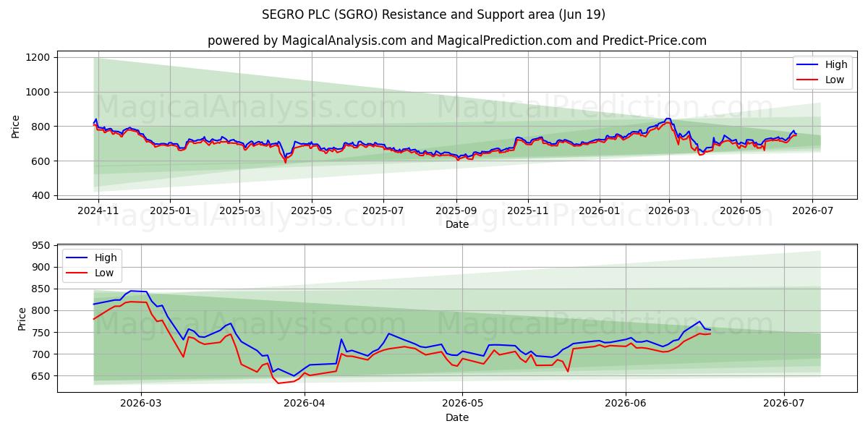Image resolution: width=868 pixels, height=434 pixels.
Task: Click the '2026-06' x-axis label in lower chart
Action: pos(626,404)
